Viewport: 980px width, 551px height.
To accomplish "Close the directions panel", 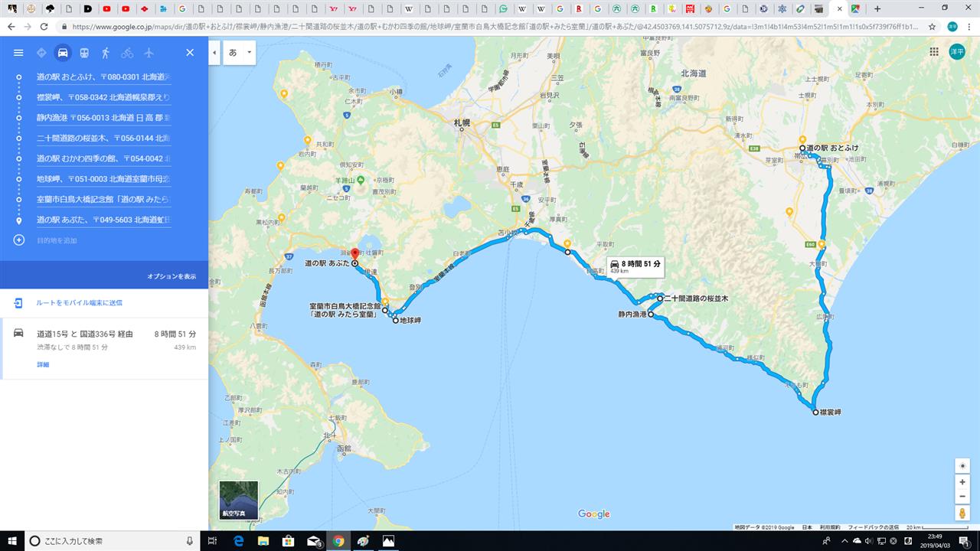I will (x=190, y=53).
